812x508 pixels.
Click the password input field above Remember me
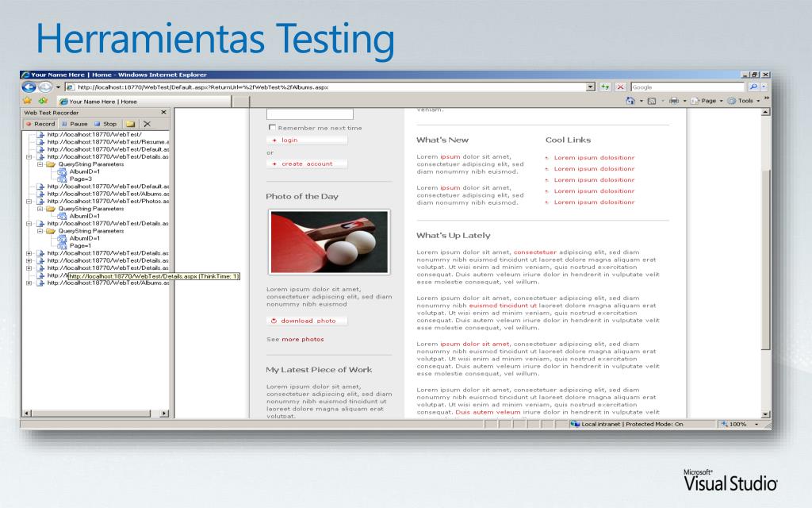pyautogui.click(x=310, y=114)
